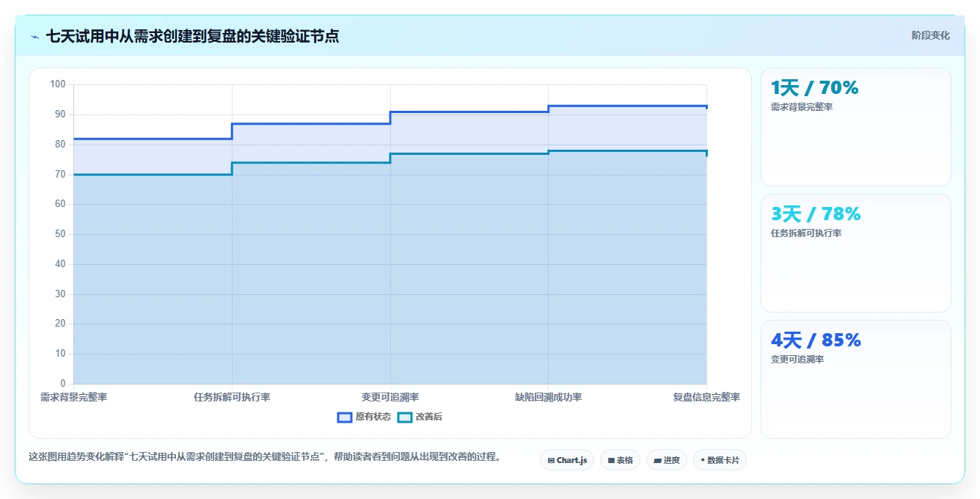This screenshot has height=499, width=980.
Task: Select the Chart.js tag chip
Action: (567, 460)
